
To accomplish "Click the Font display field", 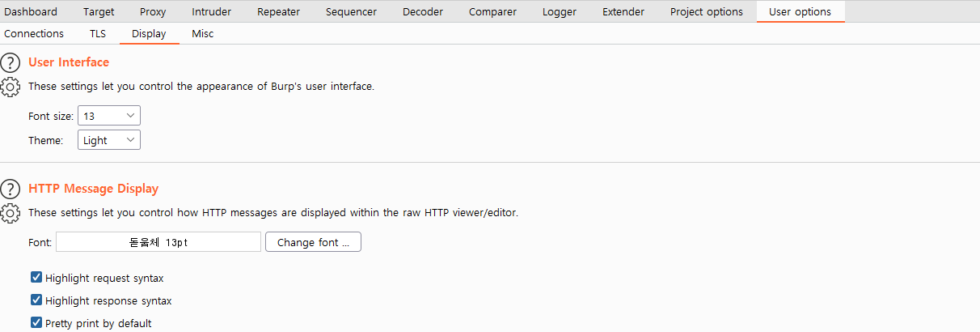I will 158,242.
